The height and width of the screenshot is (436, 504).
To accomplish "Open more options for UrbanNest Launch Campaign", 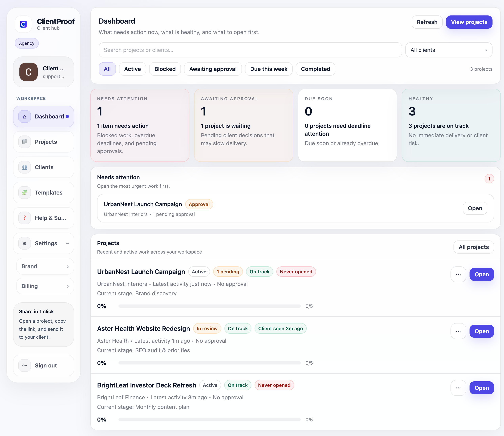I will pos(458,274).
